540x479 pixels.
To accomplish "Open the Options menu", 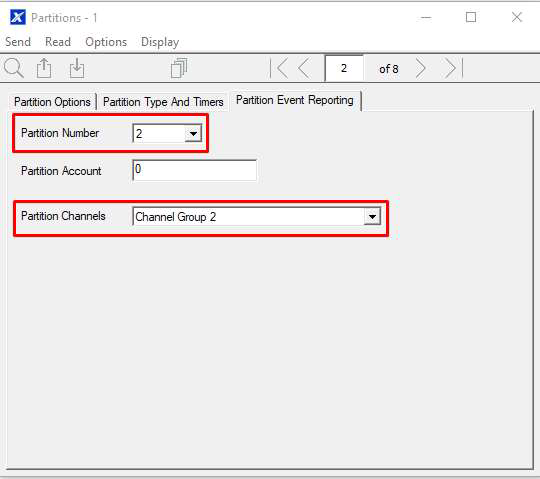I will click(106, 42).
